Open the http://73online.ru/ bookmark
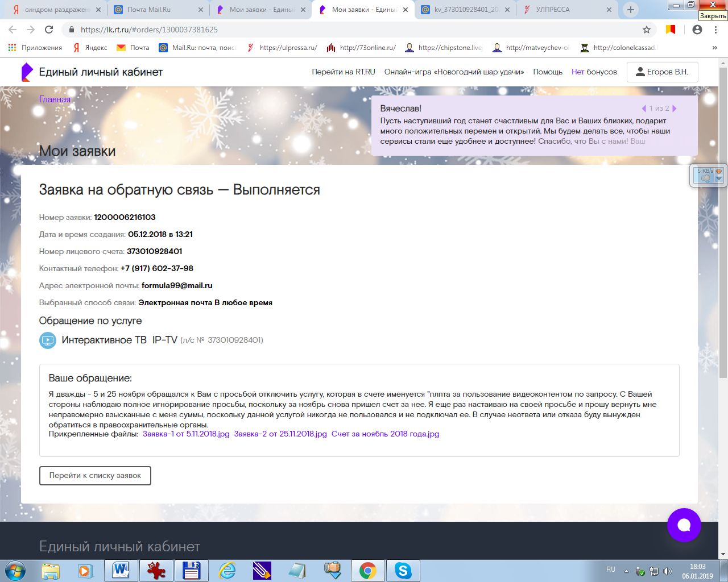 pyautogui.click(x=361, y=48)
